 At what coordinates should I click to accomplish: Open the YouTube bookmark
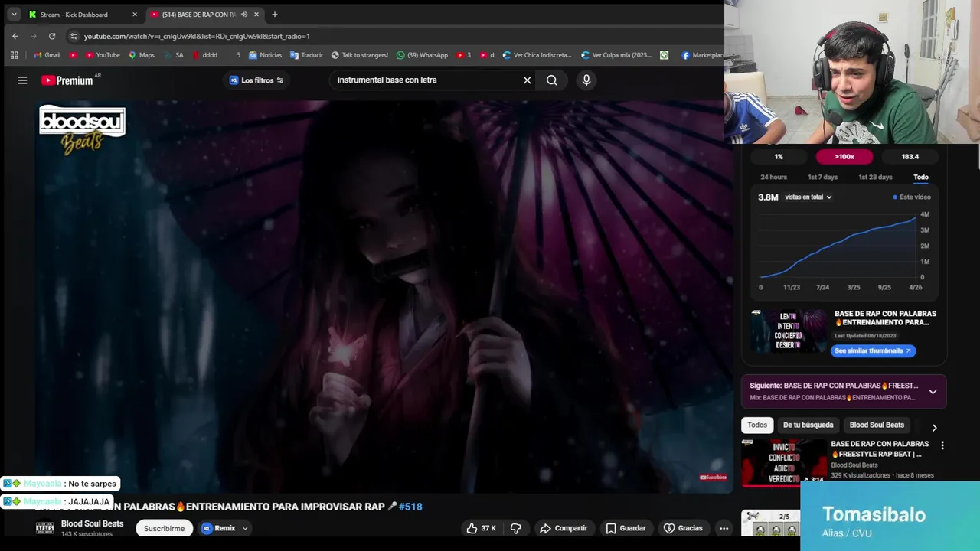(x=102, y=55)
